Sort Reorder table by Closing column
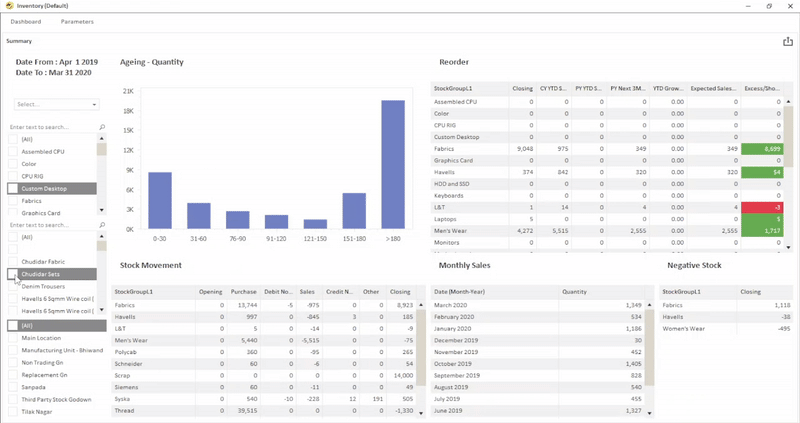800x423 pixels. [522, 88]
